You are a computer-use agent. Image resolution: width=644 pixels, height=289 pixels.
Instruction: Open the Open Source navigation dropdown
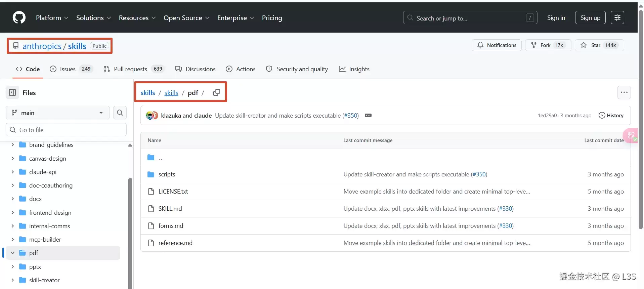(x=186, y=18)
